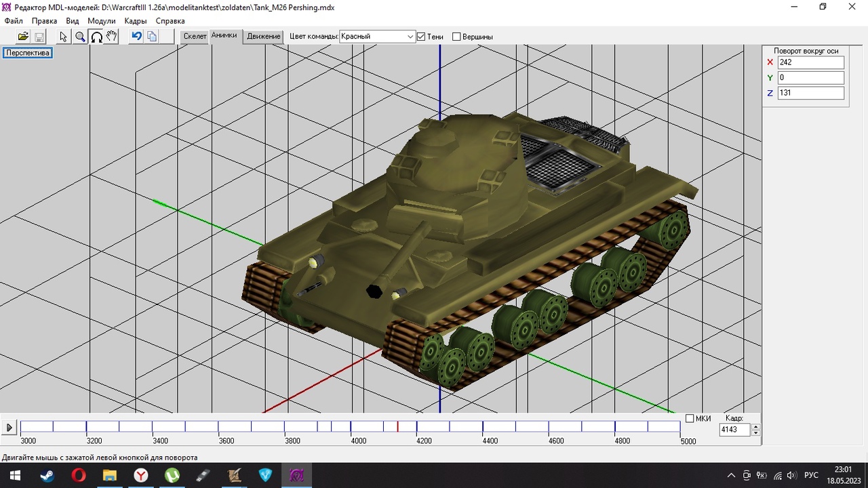
Task: Click the timeline play button
Action: (9, 428)
